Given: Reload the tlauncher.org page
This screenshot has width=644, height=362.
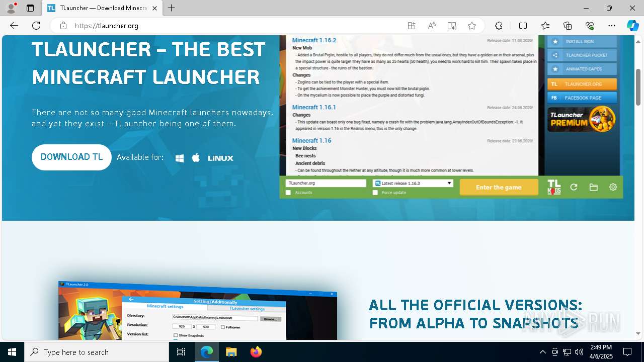Looking at the screenshot, I should [36, 26].
